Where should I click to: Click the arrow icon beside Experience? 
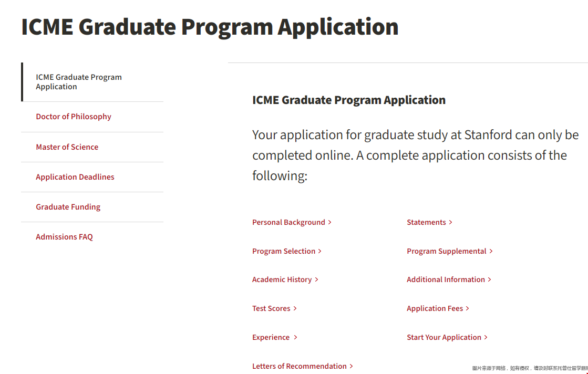click(x=295, y=337)
